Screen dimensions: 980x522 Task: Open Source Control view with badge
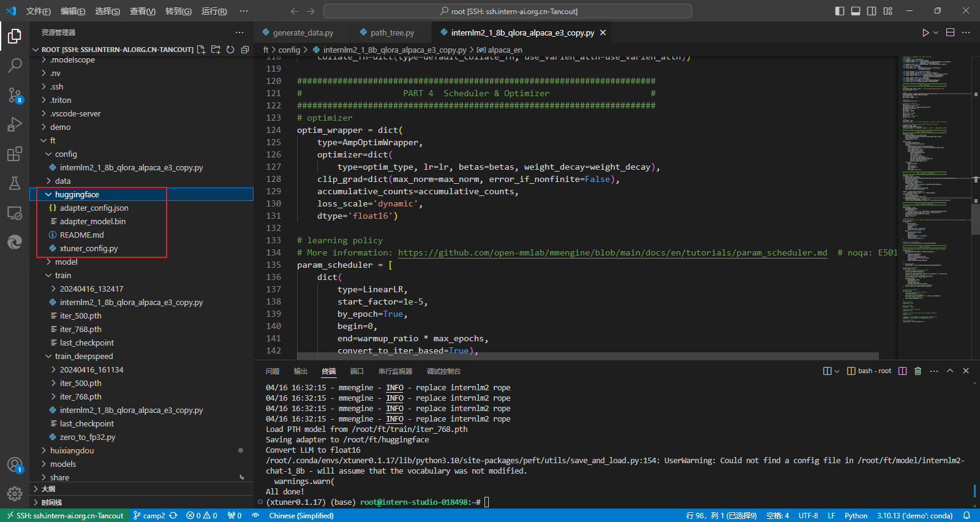pos(15,95)
